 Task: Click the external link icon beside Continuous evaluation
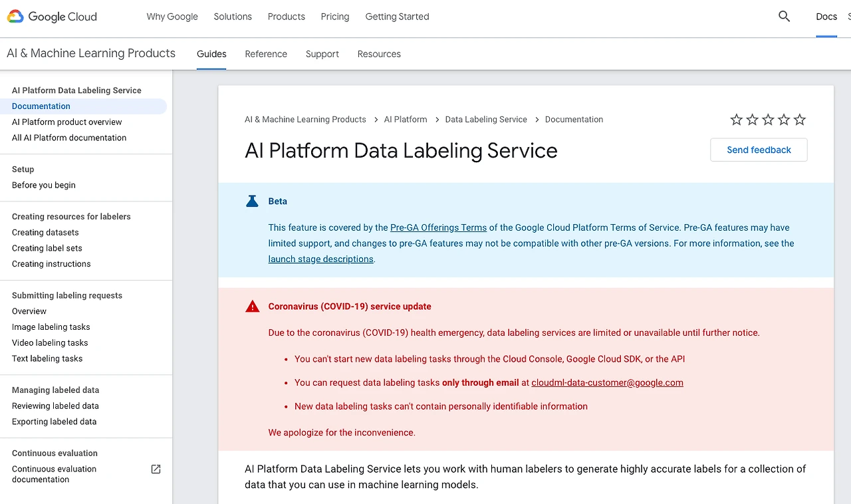point(156,469)
